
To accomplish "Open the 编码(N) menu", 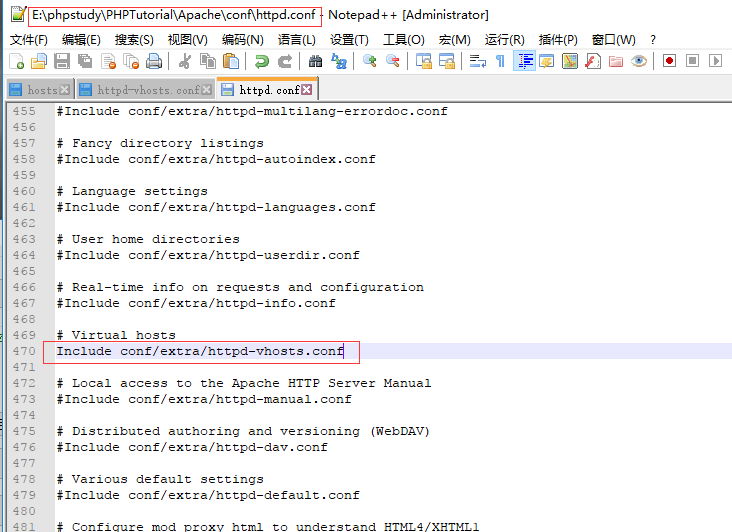I will [243, 40].
